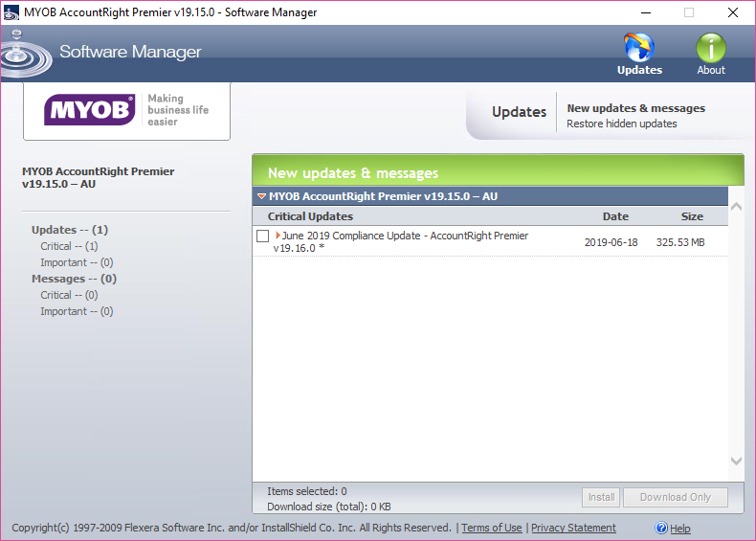Click the Updates globe icon

[638, 48]
